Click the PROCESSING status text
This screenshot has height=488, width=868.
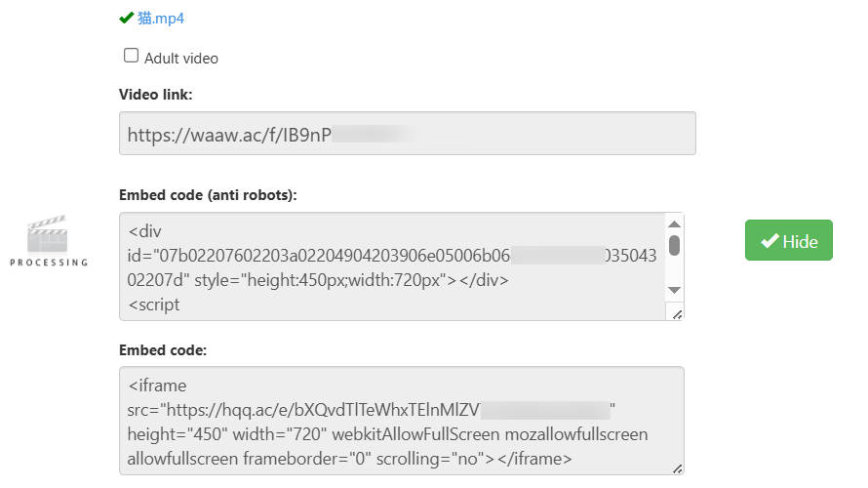pyautogui.click(x=49, y=263)
